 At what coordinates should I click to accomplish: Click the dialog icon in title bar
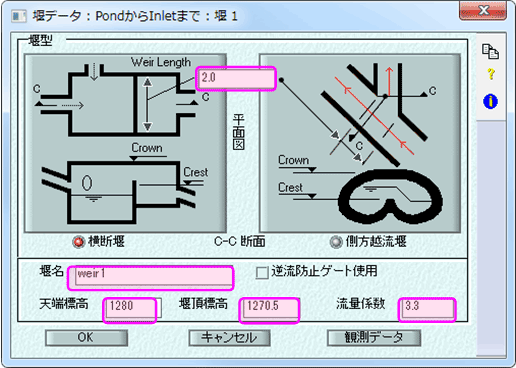(x=19, y=16)
